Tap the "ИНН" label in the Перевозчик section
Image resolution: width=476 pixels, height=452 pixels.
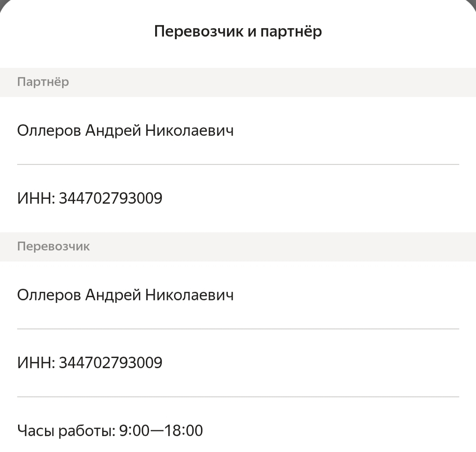[x=35, y=363]
